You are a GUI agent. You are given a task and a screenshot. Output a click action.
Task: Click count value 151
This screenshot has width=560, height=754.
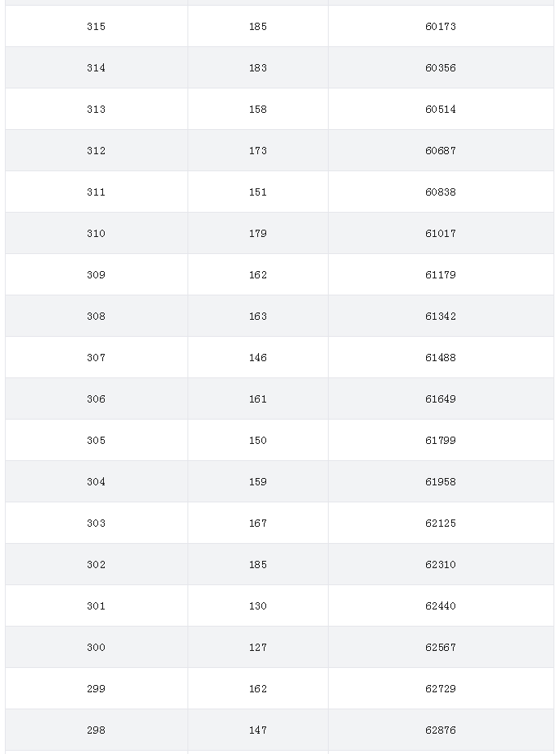pyautogui.click(x=257, y=192)
